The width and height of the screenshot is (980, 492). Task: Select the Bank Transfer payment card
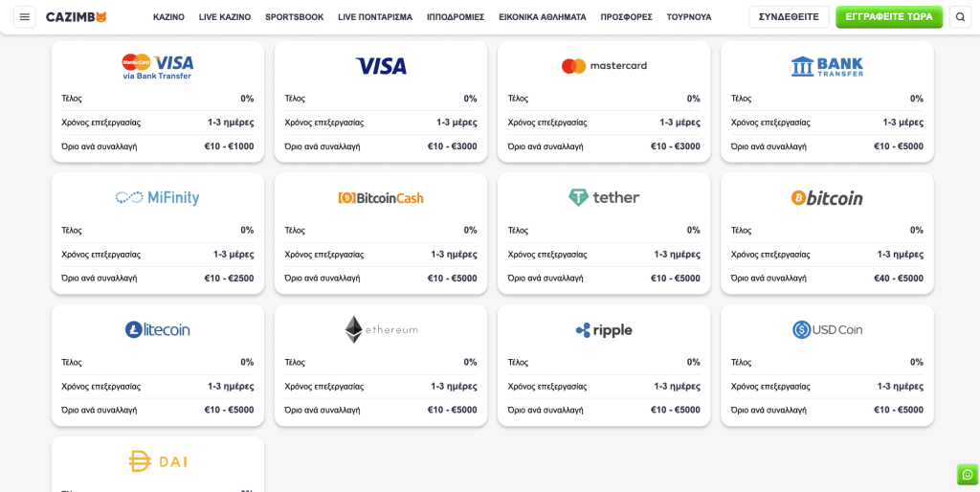tap(827, 101)
